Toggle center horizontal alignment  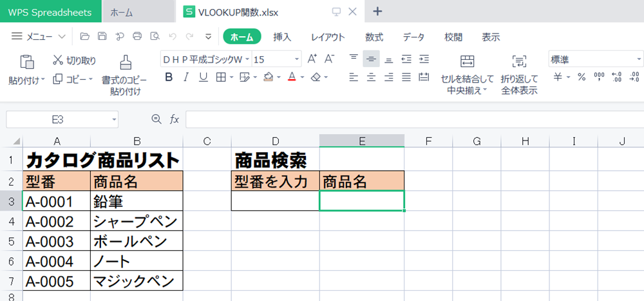pos(372,77)
